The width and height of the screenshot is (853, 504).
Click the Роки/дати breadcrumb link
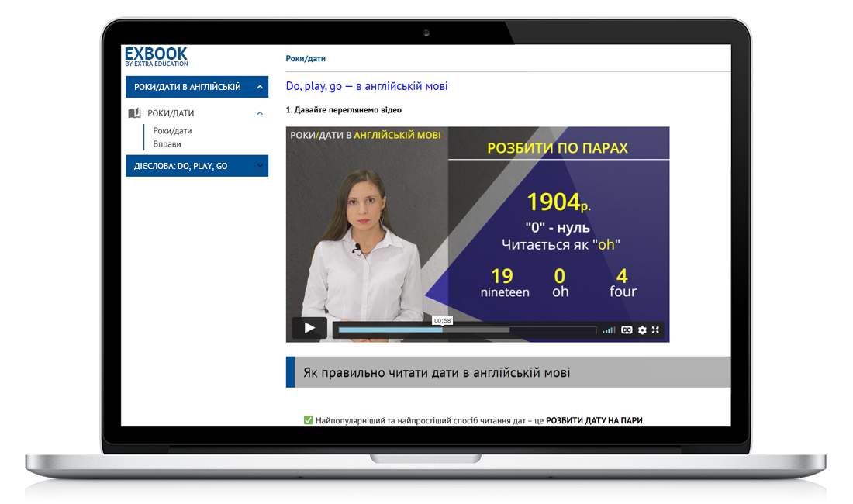(306, 59)
